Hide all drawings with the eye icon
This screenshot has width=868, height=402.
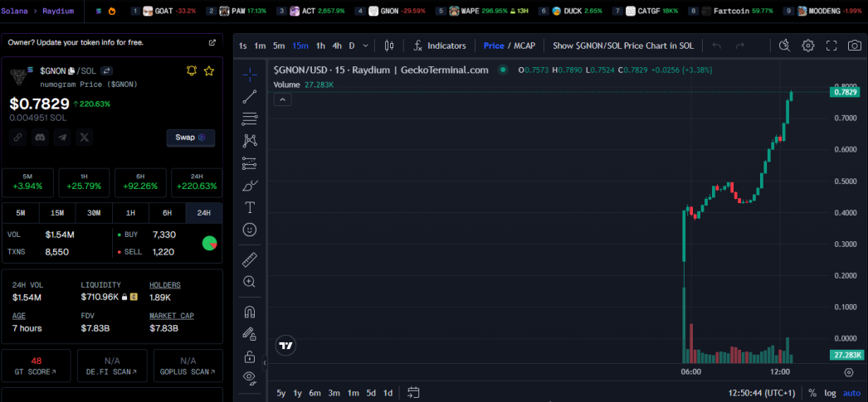(x=250, y=378)
